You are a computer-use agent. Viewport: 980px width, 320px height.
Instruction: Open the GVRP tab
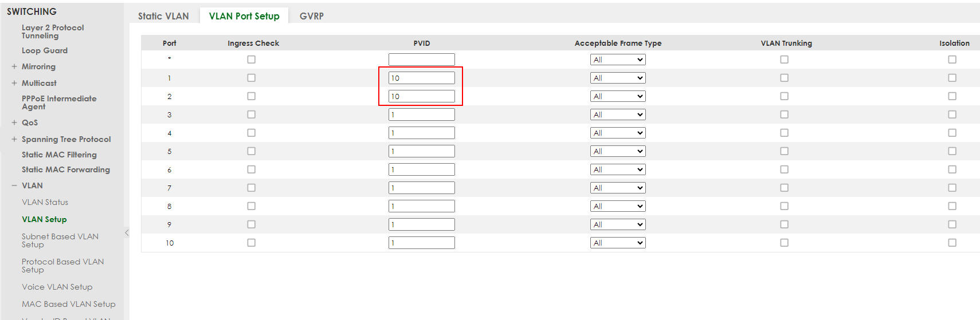coord(312,16)
